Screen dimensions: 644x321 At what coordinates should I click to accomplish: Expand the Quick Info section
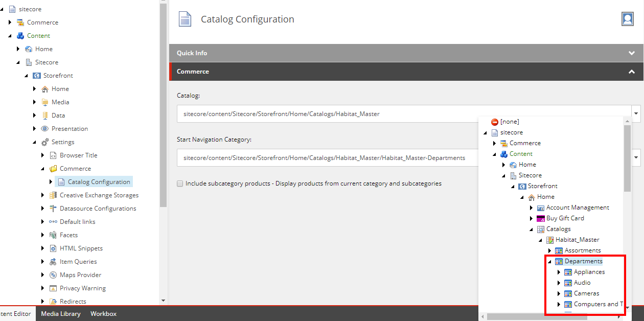point(632,53)
